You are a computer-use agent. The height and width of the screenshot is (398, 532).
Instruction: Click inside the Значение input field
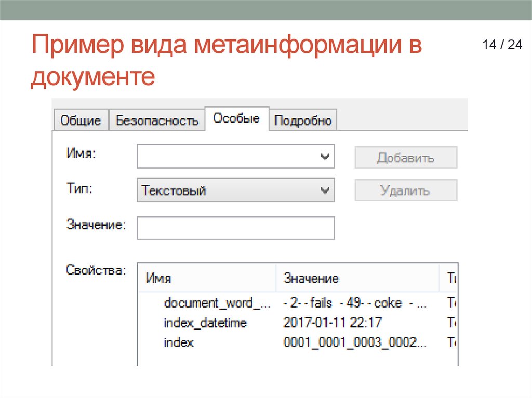234,227
